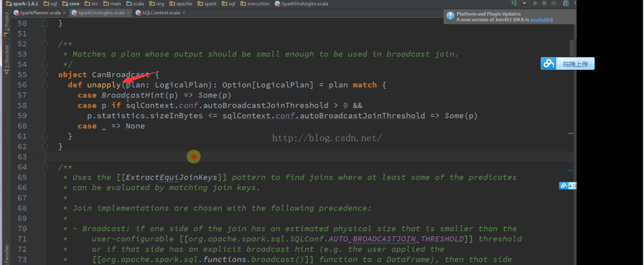Click fold end marker at line 54
This screenshot has height=265, width=644.
[x=45, y=64]
